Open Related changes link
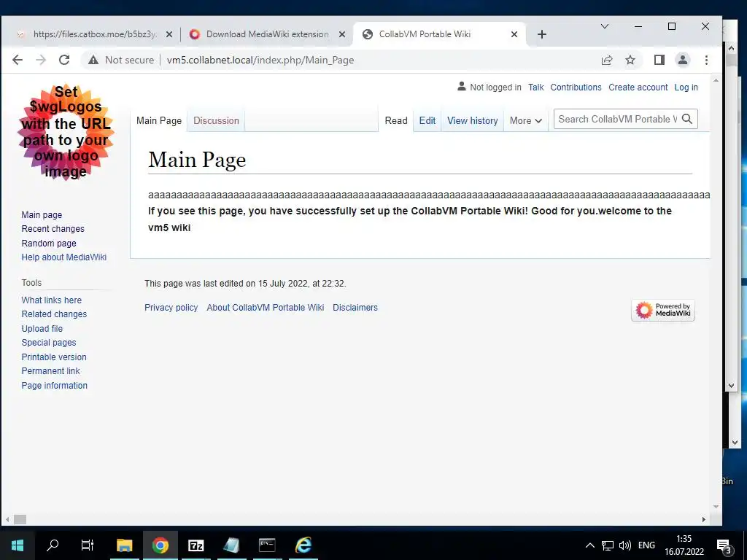 coord(54,314)
